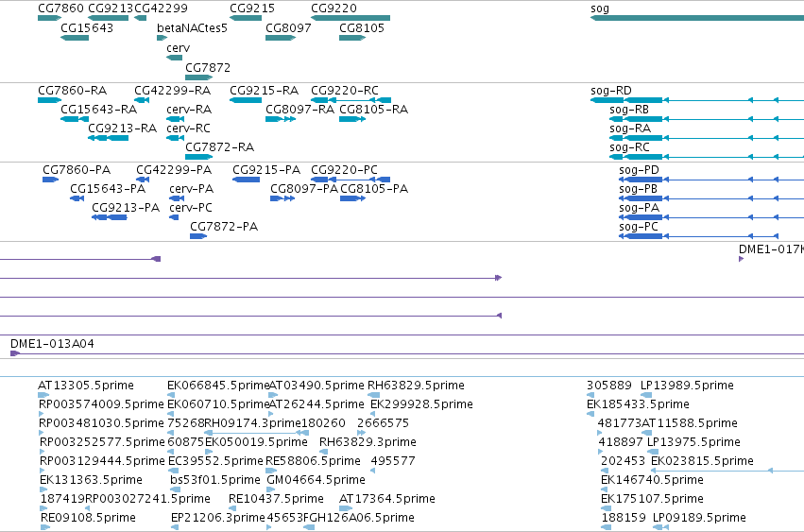The height and width of the screenshot is (532, 804).
Task: Click the CG8097 gene label
Action: pos(288,27)
